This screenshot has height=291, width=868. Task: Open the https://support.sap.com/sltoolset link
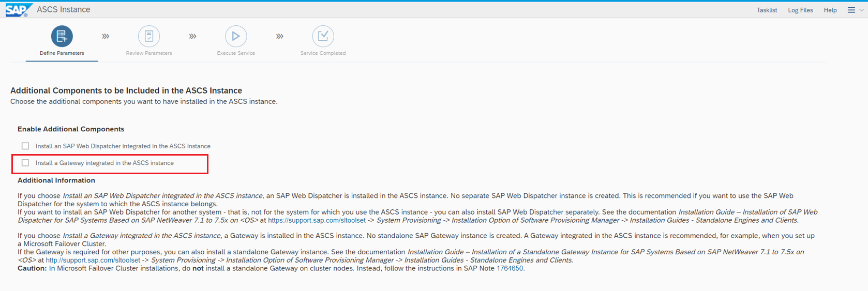(x=317, y=220)
